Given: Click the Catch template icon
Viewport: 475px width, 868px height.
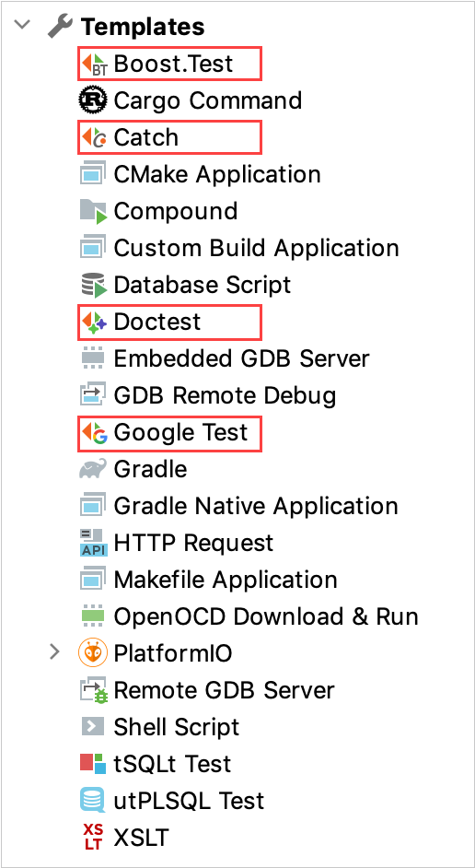Looking at the screenshot, I should click(x=94, y=137).
